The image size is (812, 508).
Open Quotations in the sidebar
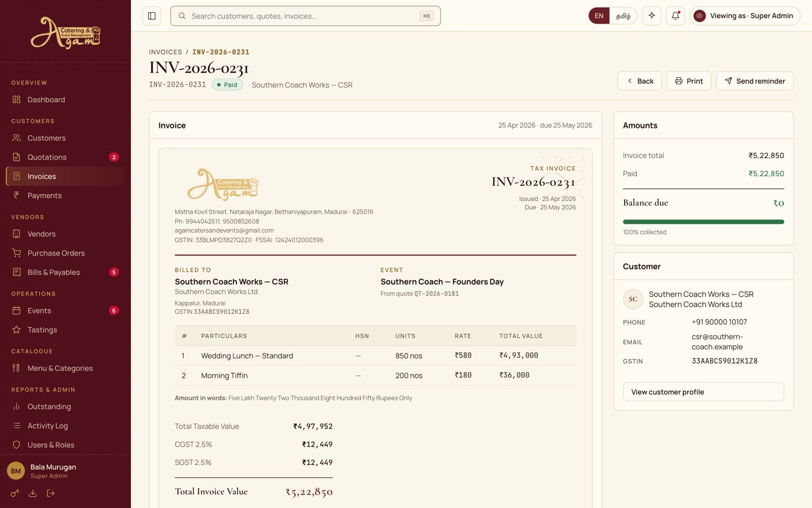point(65,157)
